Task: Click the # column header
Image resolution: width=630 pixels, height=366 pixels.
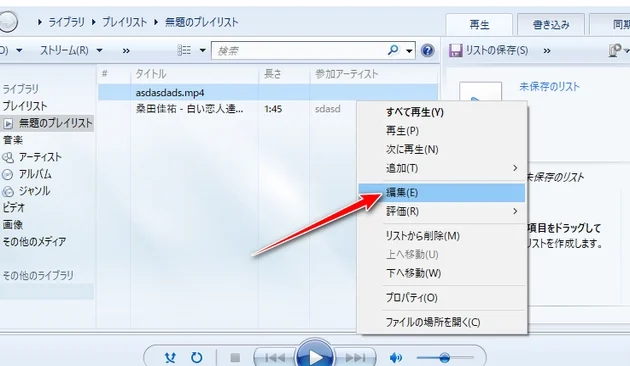Action: [114, 74]
